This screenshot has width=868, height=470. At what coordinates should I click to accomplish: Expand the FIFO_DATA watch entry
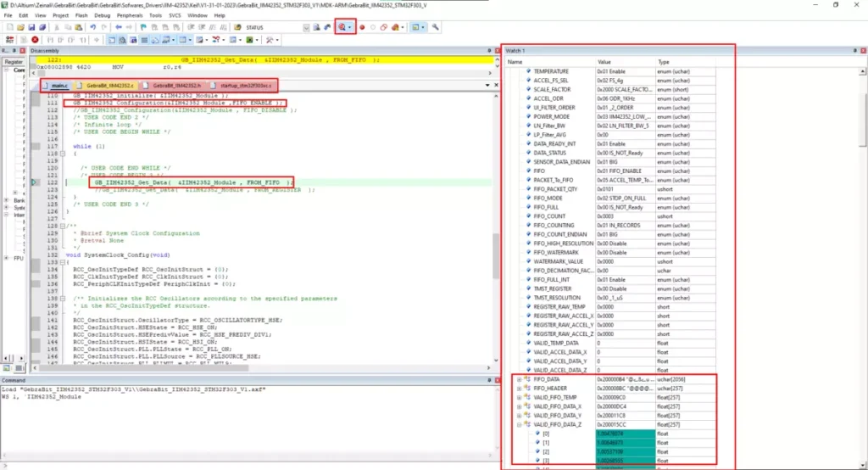519,380
